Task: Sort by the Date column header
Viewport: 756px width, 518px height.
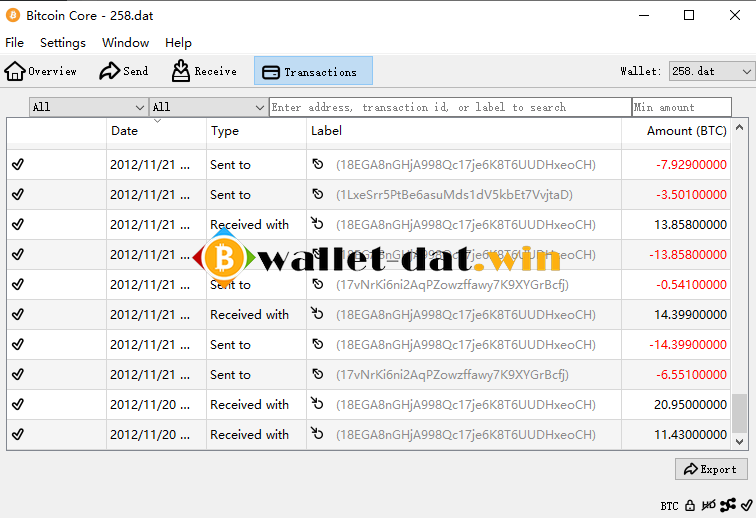Action: tap(156, 131)
